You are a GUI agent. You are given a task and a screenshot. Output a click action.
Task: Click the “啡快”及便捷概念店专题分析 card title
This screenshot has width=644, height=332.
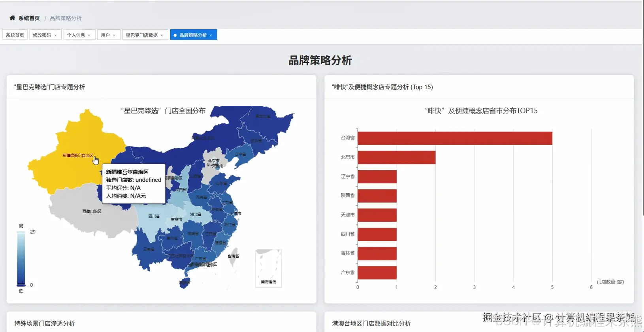tap(382, 87)
